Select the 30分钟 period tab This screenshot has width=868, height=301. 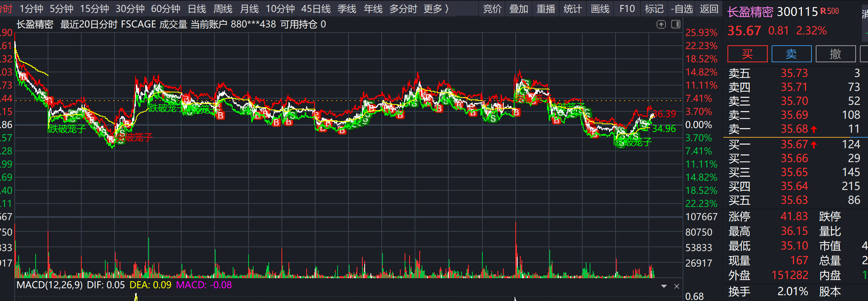pos(130,9)
